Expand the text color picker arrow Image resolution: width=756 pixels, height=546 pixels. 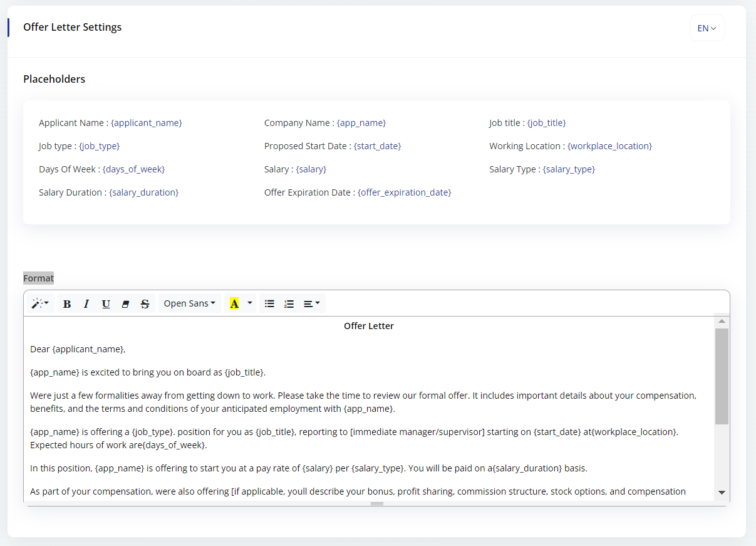point(250,303)
